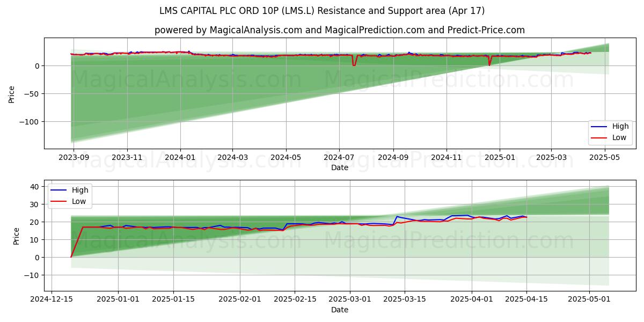This screenshot has width=644, height=322.
Task: Click the 2025-02-01 tick label
Action: click(240, 299)
